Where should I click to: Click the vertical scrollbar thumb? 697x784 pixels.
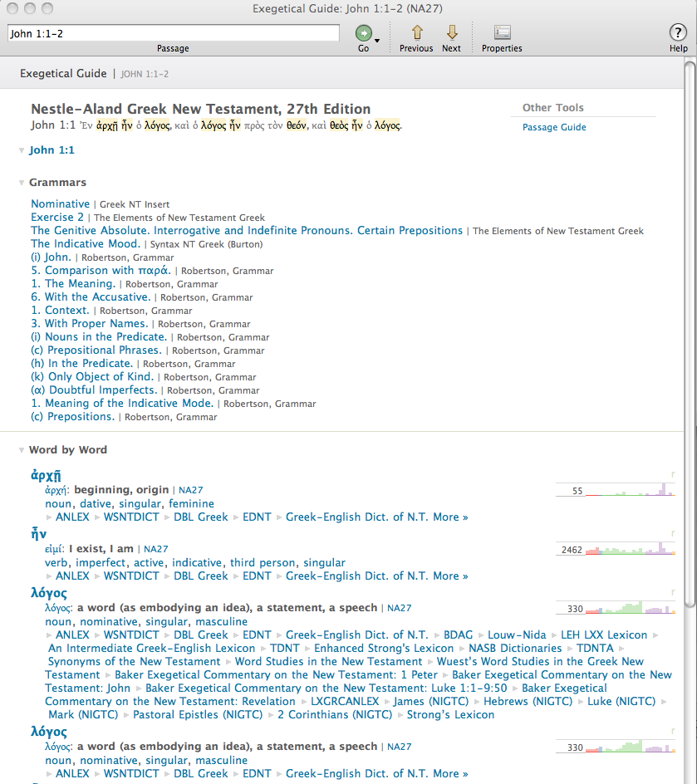(x=690, y=334)
